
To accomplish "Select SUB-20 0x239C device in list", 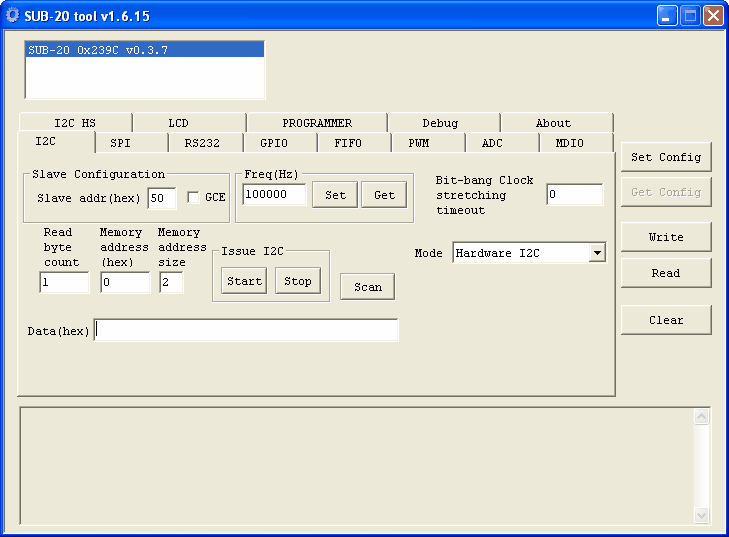I will click(144, 49).
